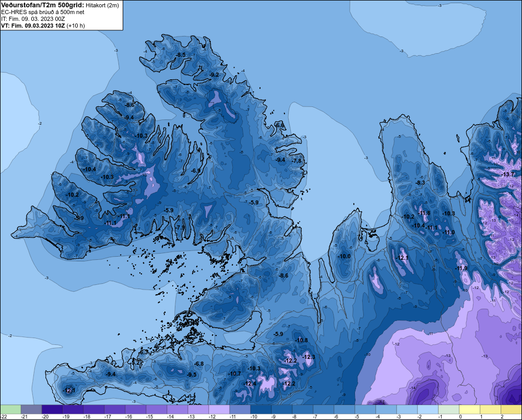This screenshot has width=522, height=420.
Task: Click the '2' legend scale label
Action: pyautogui.click(x=502, y=417)
